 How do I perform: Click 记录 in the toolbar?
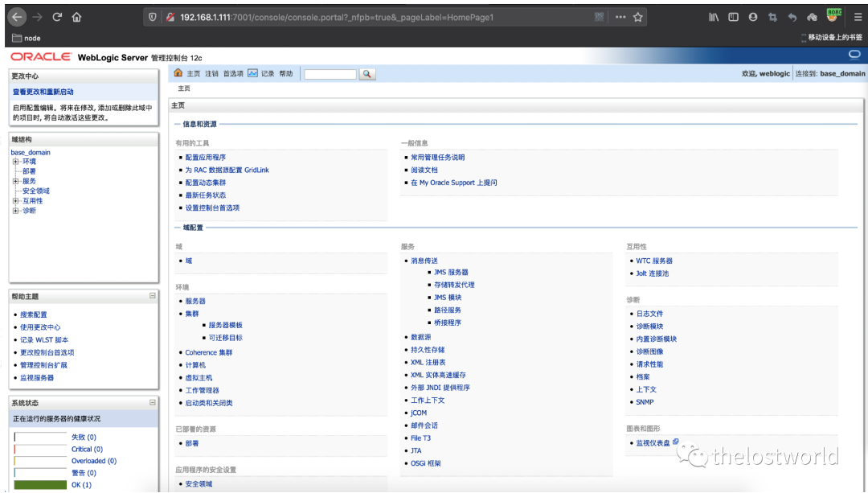point(268,74)
